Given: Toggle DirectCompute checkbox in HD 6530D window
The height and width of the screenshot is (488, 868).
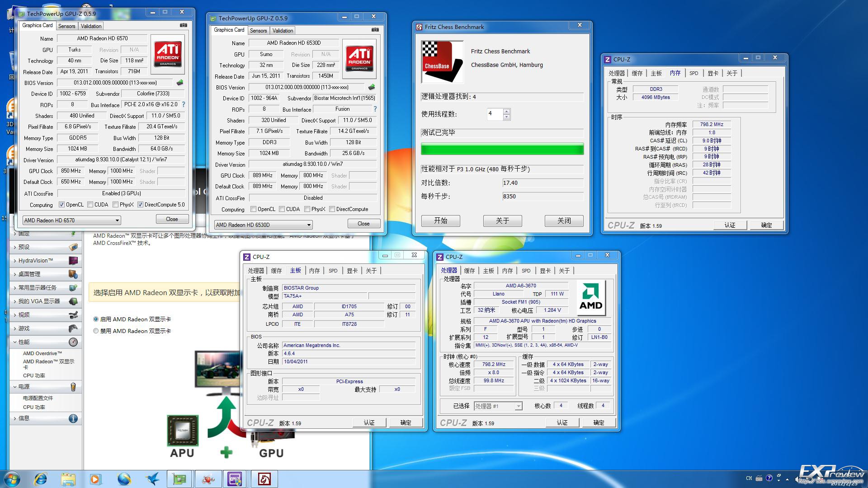Looking at the screenshot, I should coord(332,209).
